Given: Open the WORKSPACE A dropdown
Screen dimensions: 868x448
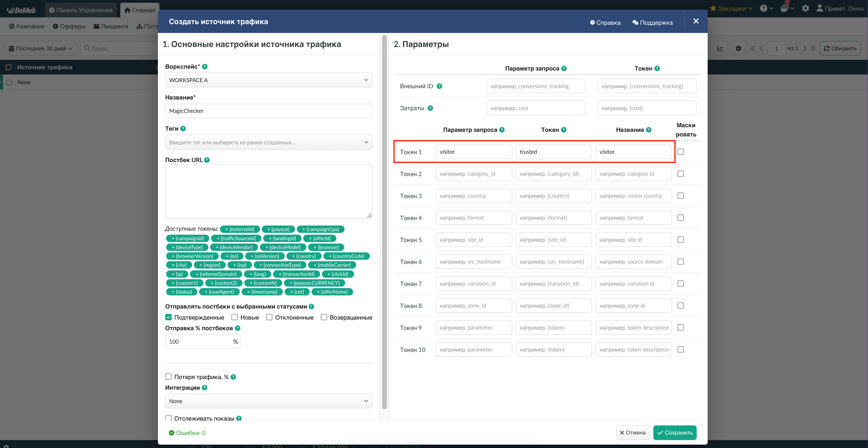Looking at the screenshot, I should point(268,80).
